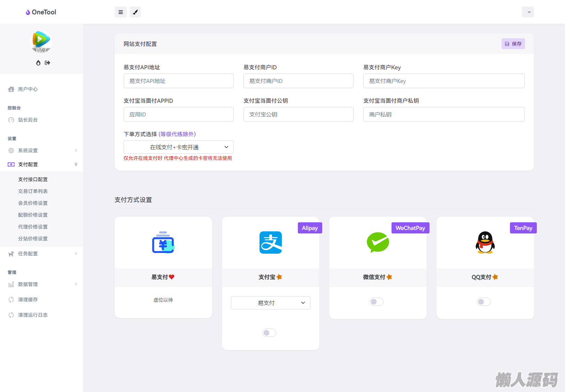Click the logout arrow icon under avatar
Viewport: 565px width, 392px height.
coord(47,63)
